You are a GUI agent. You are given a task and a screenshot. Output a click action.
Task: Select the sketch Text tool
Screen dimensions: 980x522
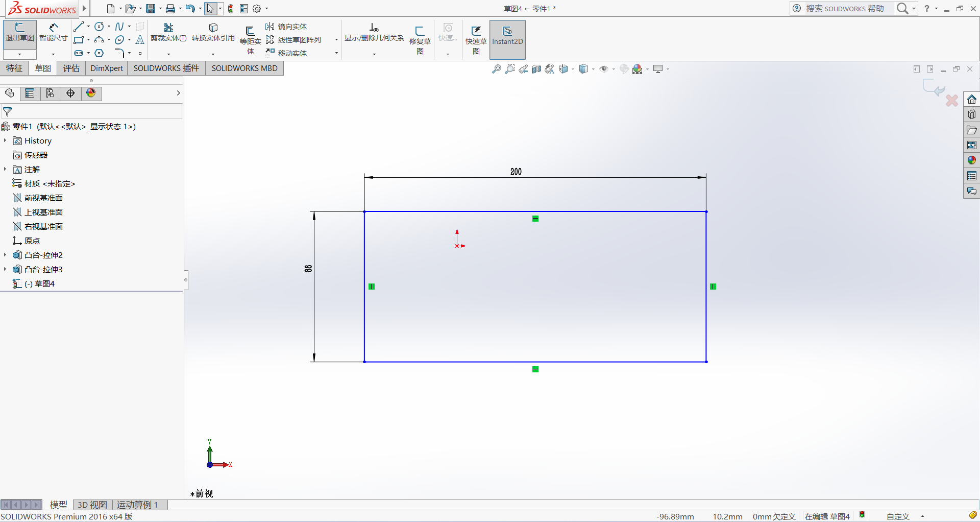(140, 40)
